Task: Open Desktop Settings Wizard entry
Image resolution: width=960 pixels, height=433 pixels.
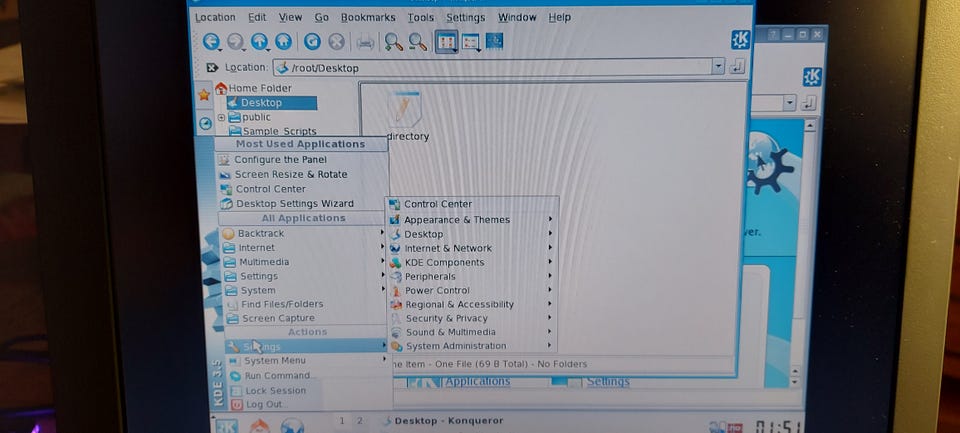Action: [x=302, y=204]
